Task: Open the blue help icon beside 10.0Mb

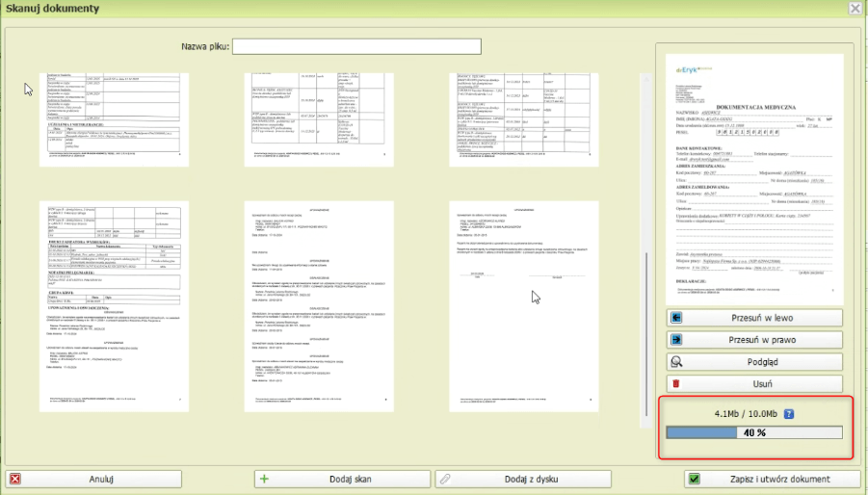Action: (x=788, y=414)
